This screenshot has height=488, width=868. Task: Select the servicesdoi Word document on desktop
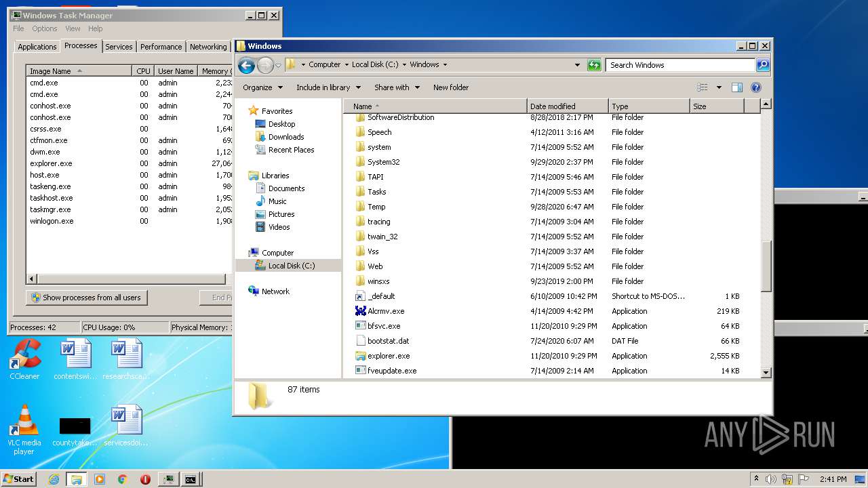(126, 426)
